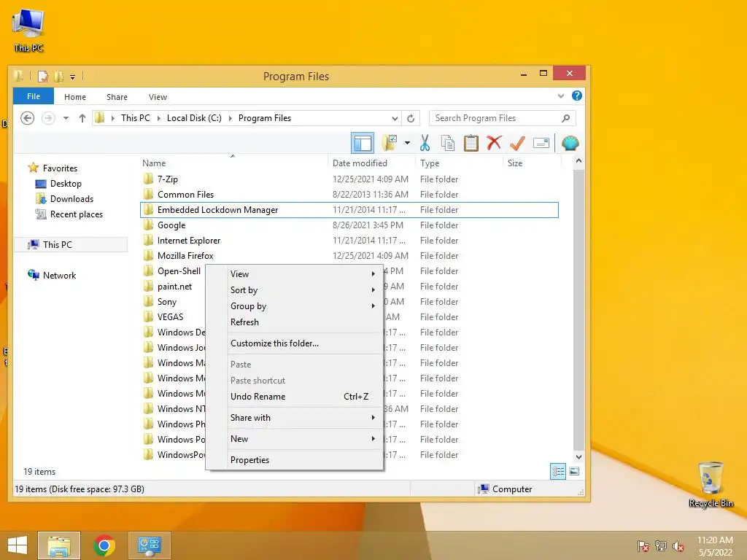Choose Customize this folder...
Screen dimensions: 747x560
click(295, 343)
